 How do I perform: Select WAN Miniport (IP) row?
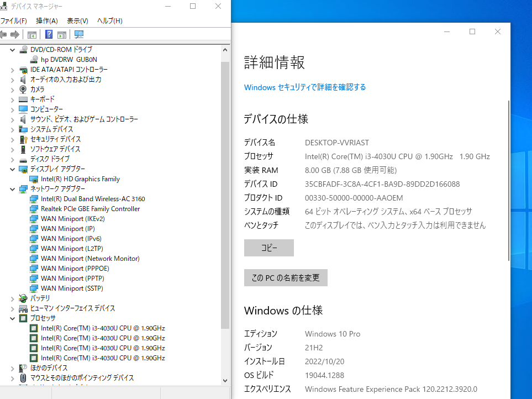tap(67, 229)
